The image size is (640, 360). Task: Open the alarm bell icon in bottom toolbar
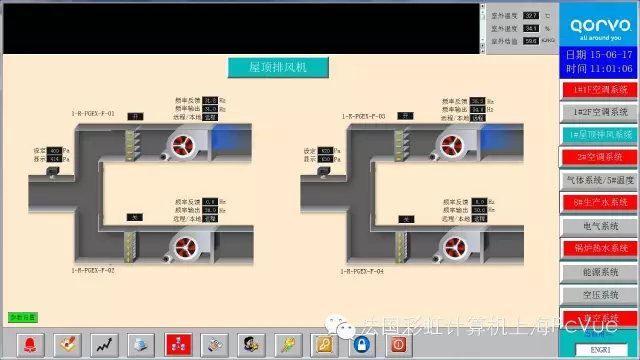coord(30,345)
